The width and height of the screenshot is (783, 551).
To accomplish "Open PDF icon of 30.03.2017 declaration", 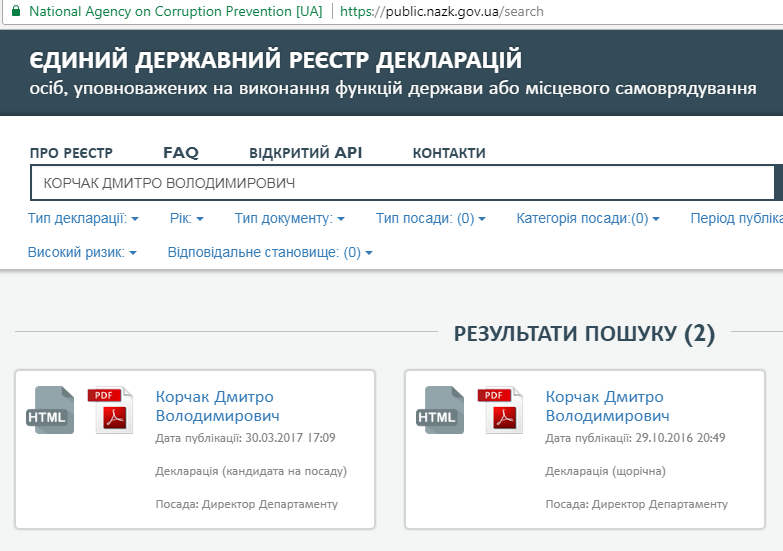I will tap(110, 410).
